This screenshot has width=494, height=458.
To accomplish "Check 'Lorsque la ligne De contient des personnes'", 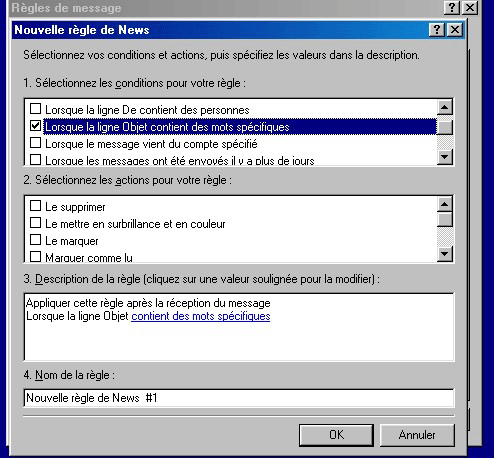I will point(36,109).
